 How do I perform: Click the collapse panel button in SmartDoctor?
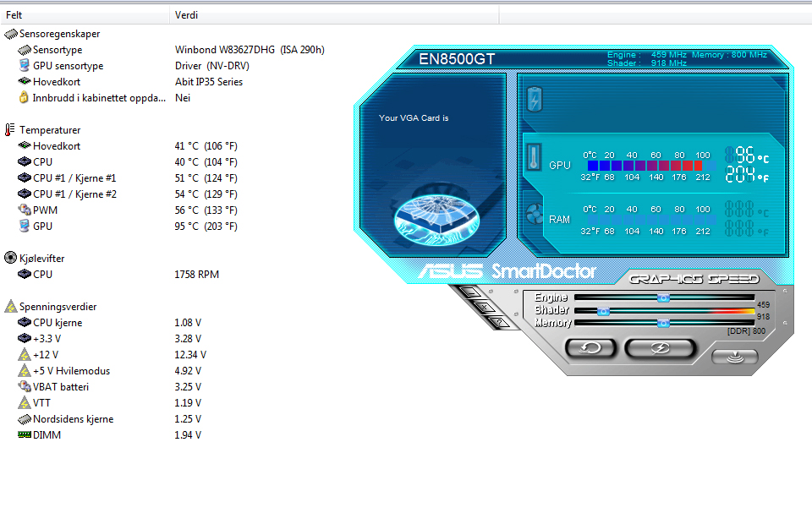[x=735, y=357]
